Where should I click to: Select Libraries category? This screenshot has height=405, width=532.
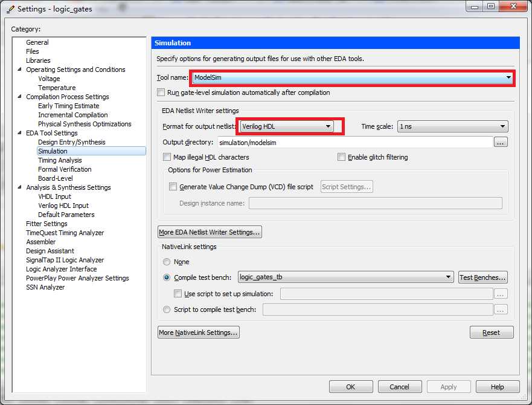[38, 60]
